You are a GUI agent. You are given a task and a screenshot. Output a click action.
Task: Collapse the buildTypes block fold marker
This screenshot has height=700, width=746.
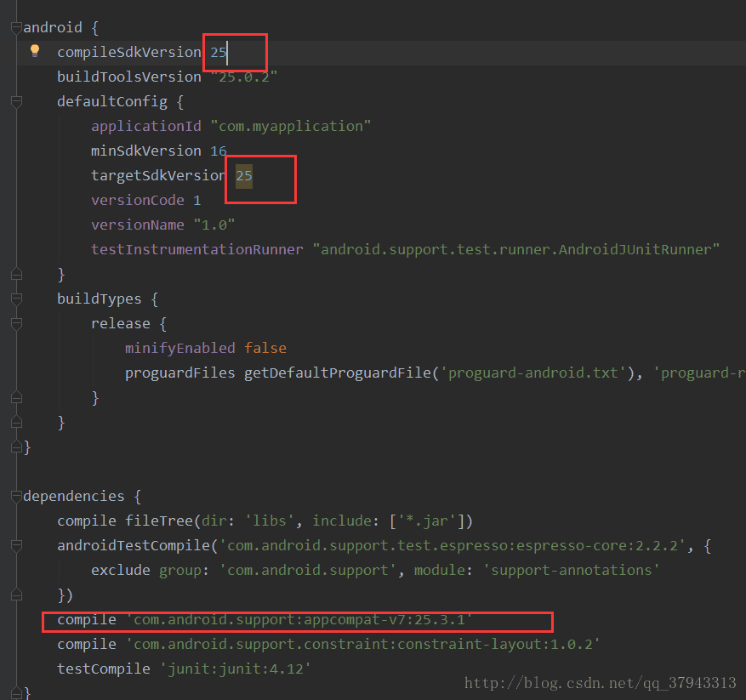tap(16, 299)
